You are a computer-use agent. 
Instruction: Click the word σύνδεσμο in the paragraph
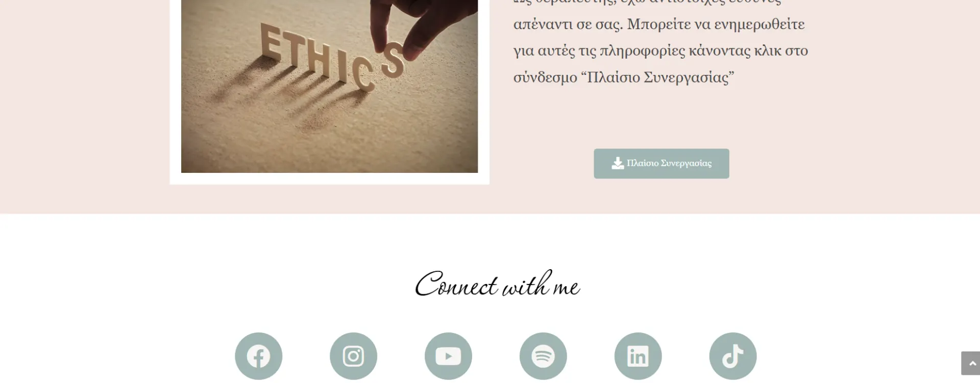[x=545, y=77]
